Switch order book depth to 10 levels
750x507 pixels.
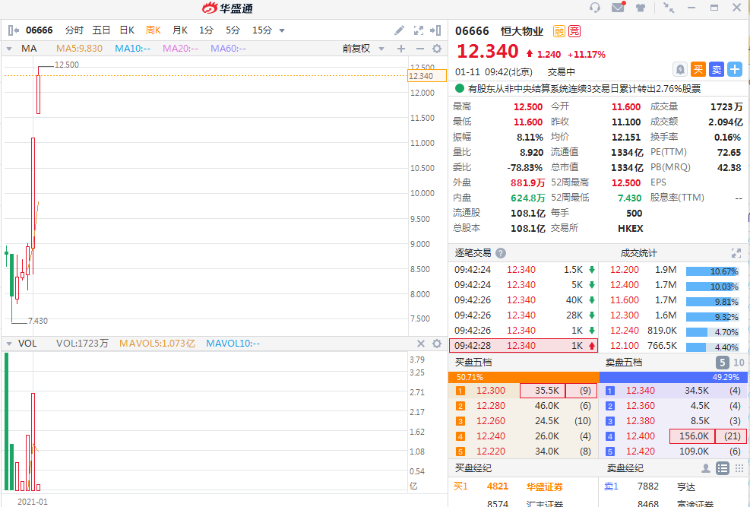[x=739, y=362]
